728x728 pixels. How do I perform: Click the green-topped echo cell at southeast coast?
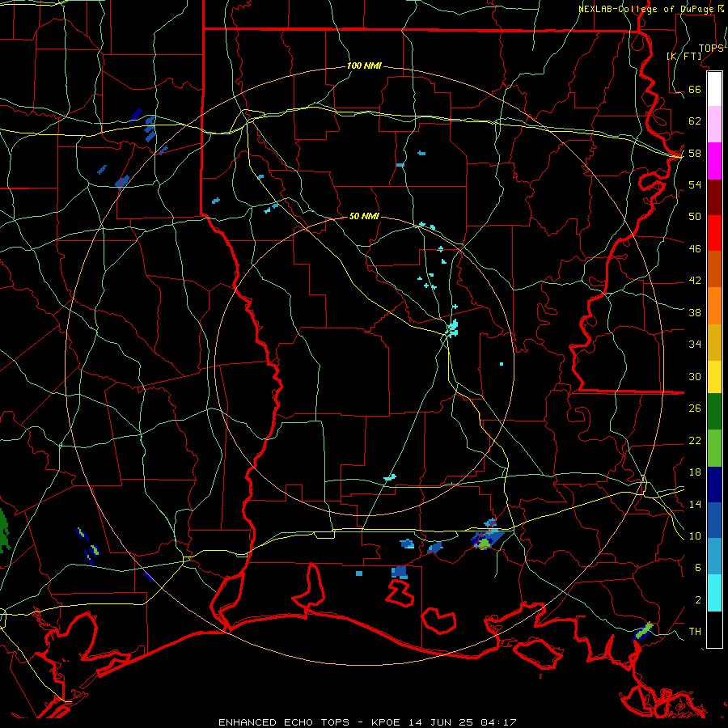coord(643,632)
